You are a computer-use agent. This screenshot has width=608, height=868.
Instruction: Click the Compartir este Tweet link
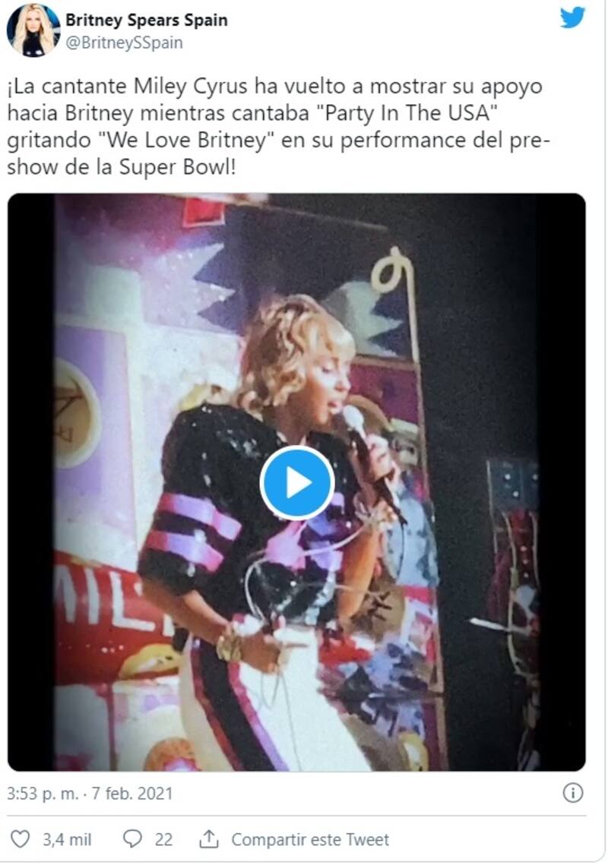[x=310, y=840]
